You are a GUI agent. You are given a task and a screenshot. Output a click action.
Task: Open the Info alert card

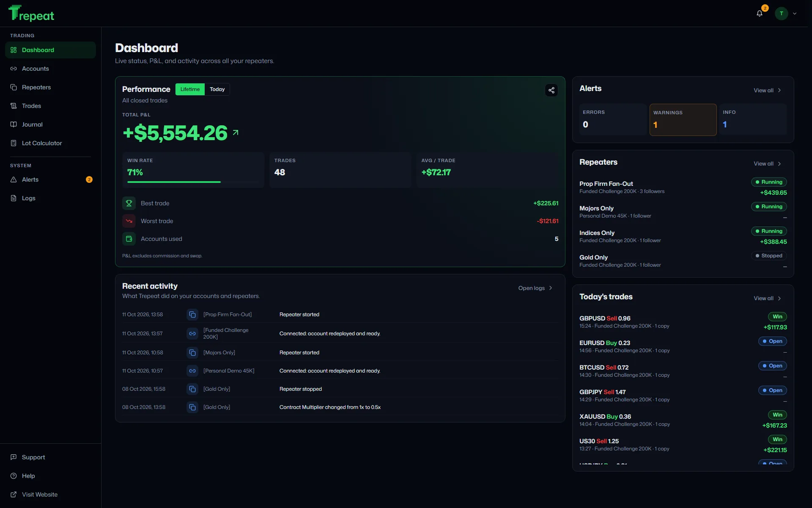753,119
